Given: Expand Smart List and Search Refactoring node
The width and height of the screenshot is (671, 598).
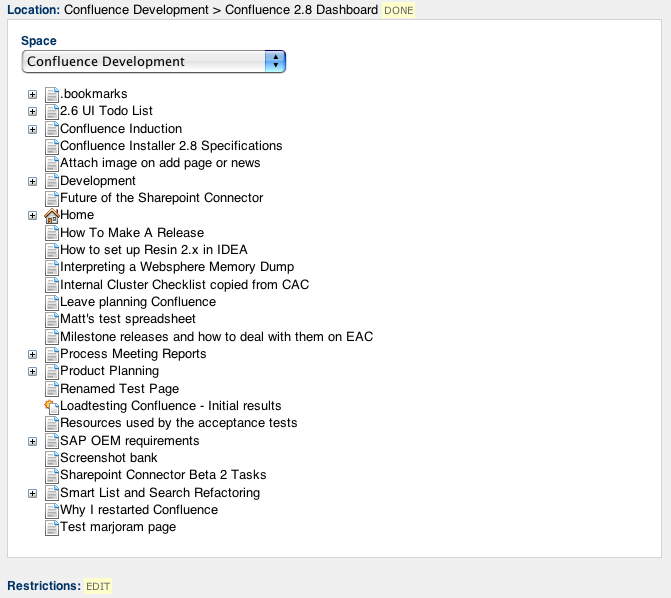Looking at the screenshot, I should 33,494.
